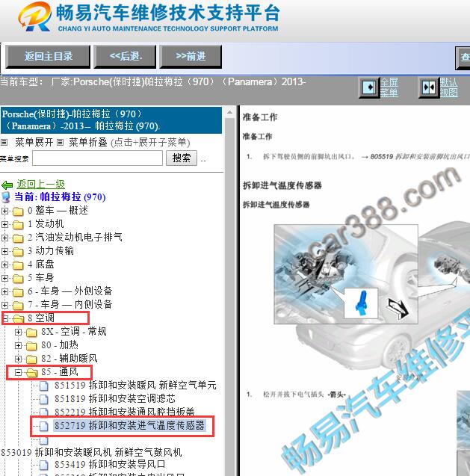Collapse the 8 空调 node

coord(5,318)
